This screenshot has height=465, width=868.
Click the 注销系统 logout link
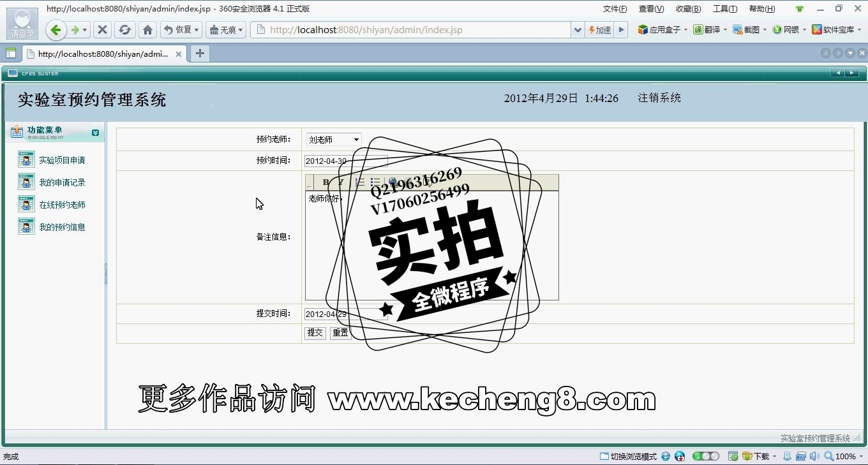tap(659, 98)
